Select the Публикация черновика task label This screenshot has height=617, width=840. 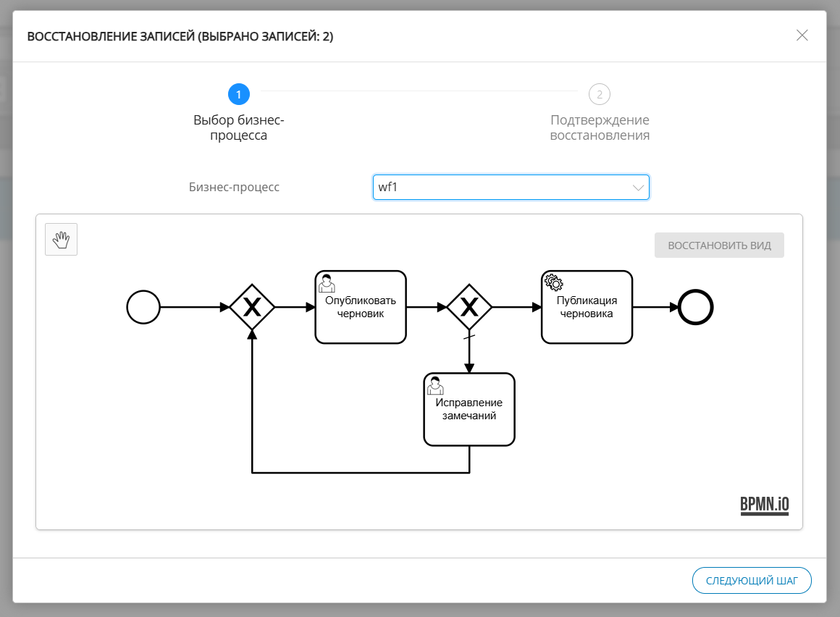(x=587, y=308)
